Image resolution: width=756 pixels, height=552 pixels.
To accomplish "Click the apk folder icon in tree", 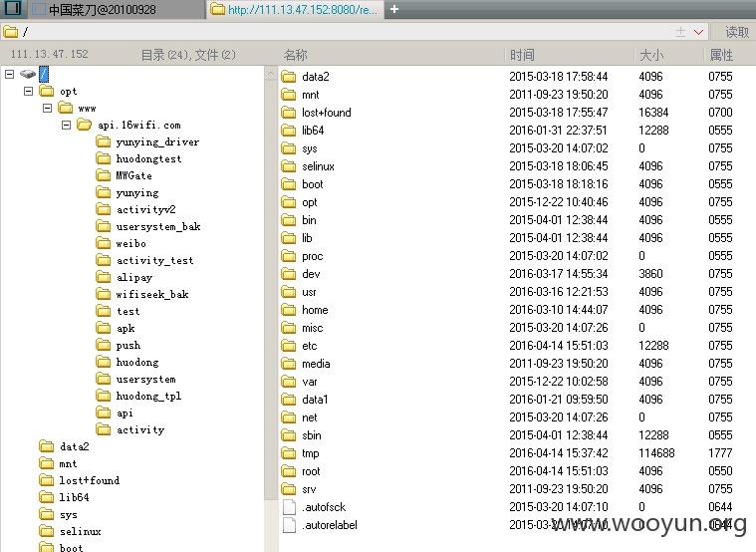I will point(103,328).
